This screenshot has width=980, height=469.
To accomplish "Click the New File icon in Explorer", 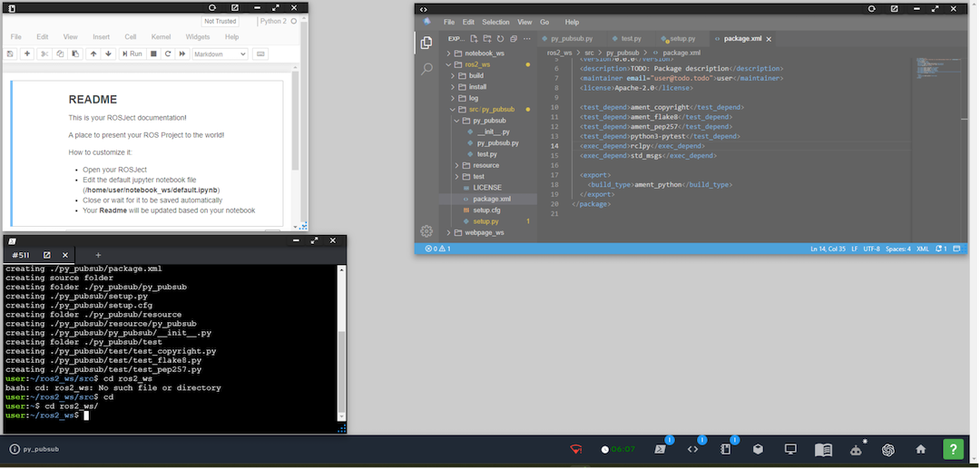I will pyautogui.click(x=474, y=39).
